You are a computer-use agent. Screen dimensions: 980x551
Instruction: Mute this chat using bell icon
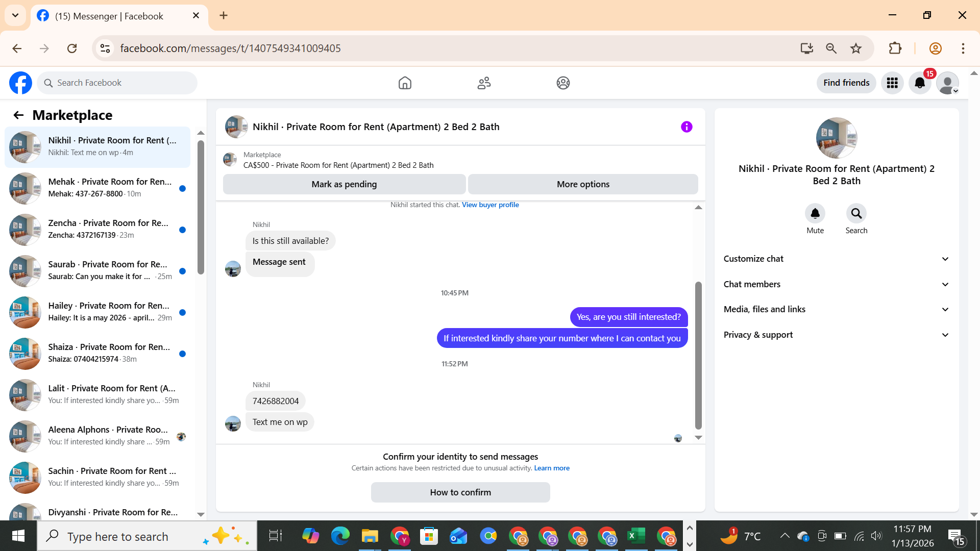(815, 214)
